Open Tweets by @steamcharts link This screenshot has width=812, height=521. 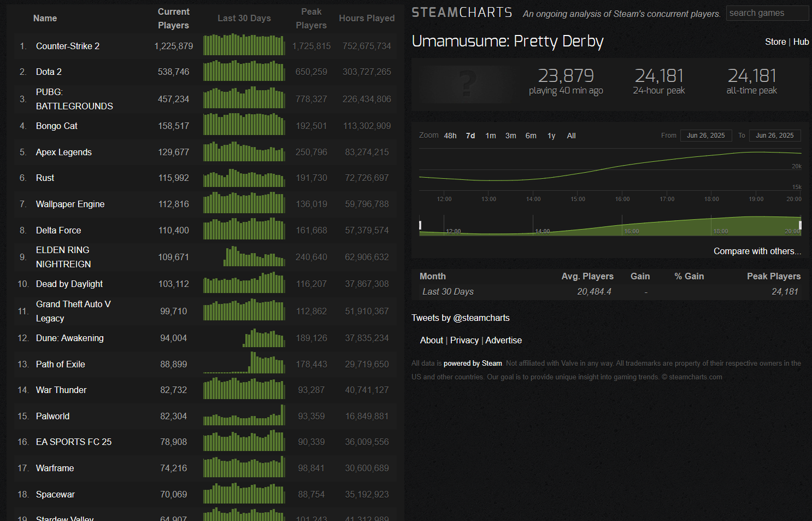tap(461, 318)
